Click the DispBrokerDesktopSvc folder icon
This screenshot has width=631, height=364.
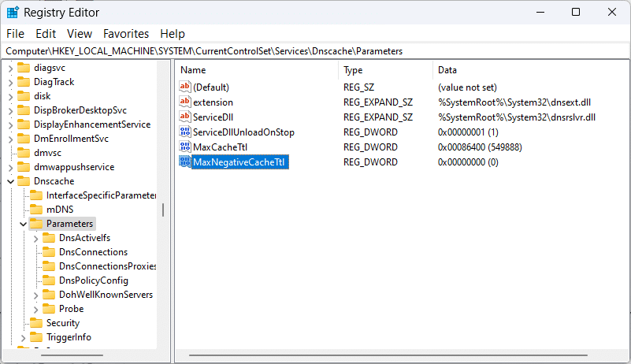(x=24, y=110)
